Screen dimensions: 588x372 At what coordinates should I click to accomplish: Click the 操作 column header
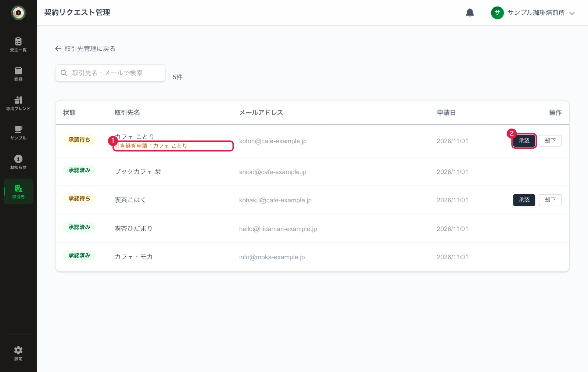(x=555, y=113)
